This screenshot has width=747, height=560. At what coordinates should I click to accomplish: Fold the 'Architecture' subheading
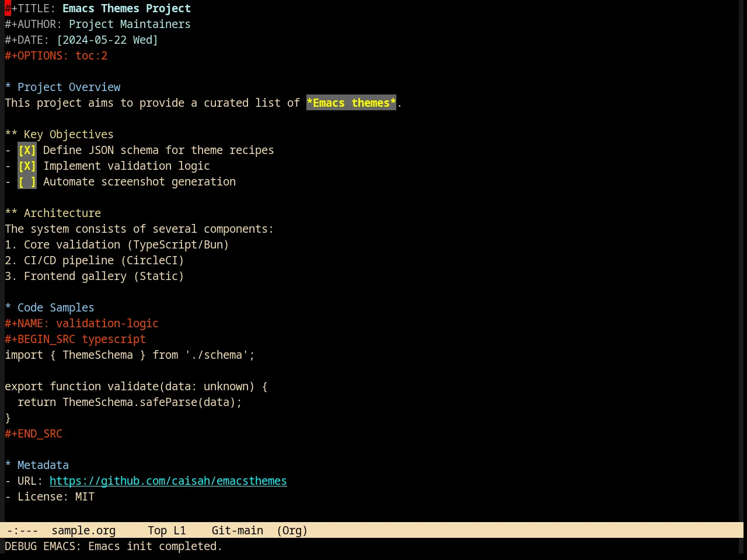click(x=53, y=213)
